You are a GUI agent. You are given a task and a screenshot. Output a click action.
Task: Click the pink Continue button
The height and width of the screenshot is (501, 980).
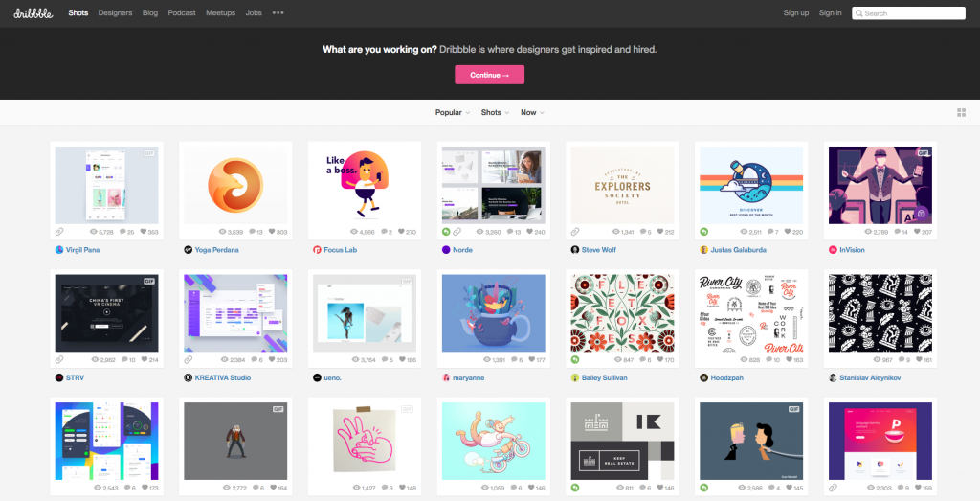point(489,75)
